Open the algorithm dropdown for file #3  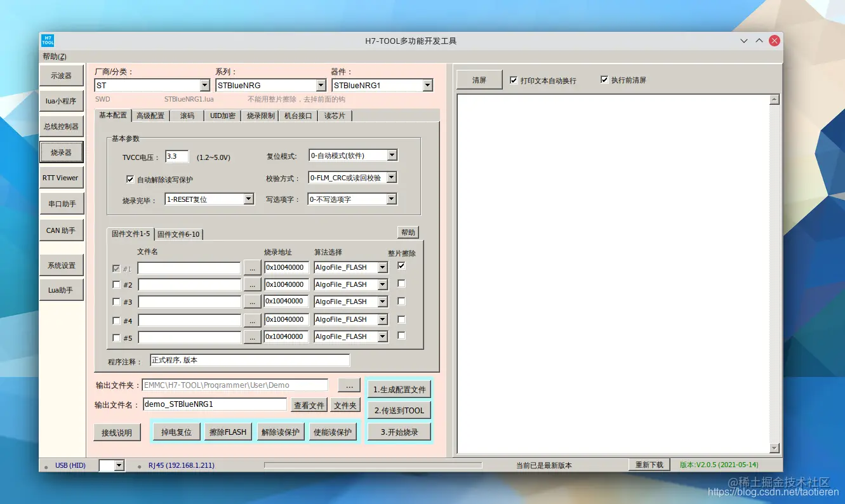[382, 302]
